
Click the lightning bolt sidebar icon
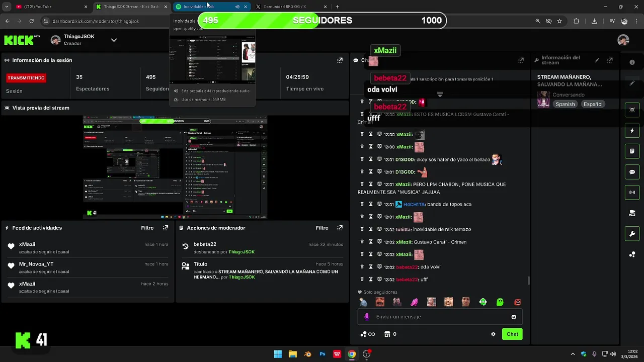[632, 131]
